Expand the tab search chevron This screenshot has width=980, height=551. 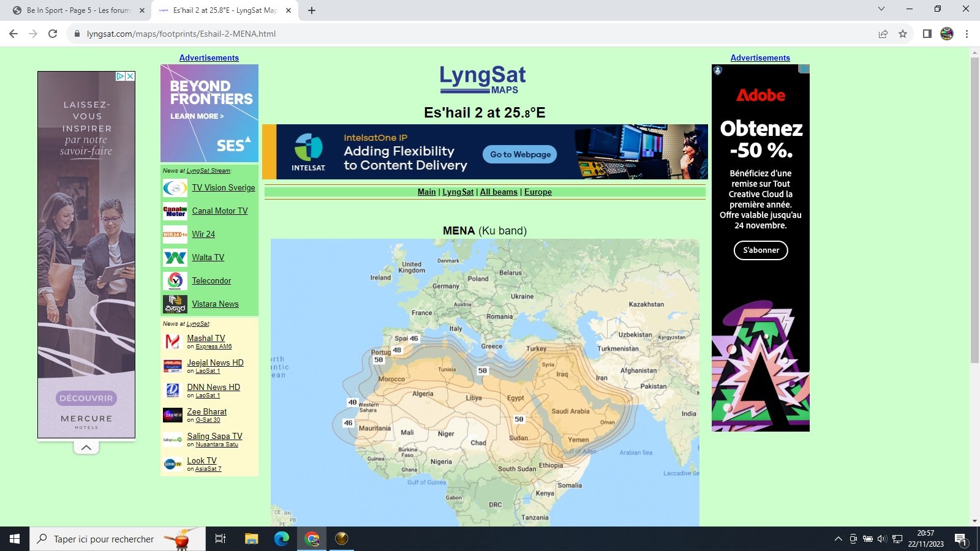pyautogui.click(x=881, y=9)
